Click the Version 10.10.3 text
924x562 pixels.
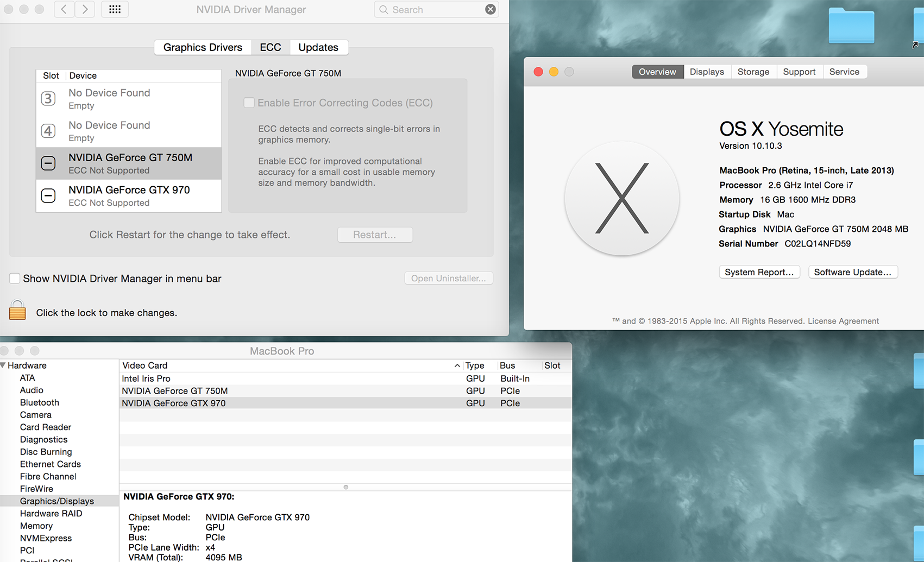pos(751,146)
